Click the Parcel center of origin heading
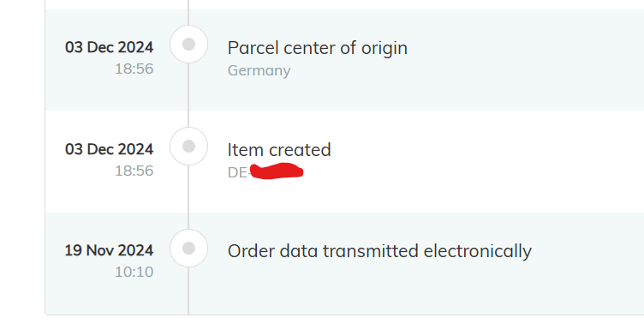The width and height of the screenshot is (644, 336). point(318,48)
